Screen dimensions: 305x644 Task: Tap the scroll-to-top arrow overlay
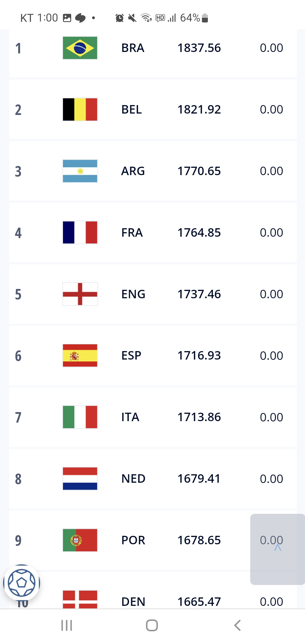[x=278, y=549]
